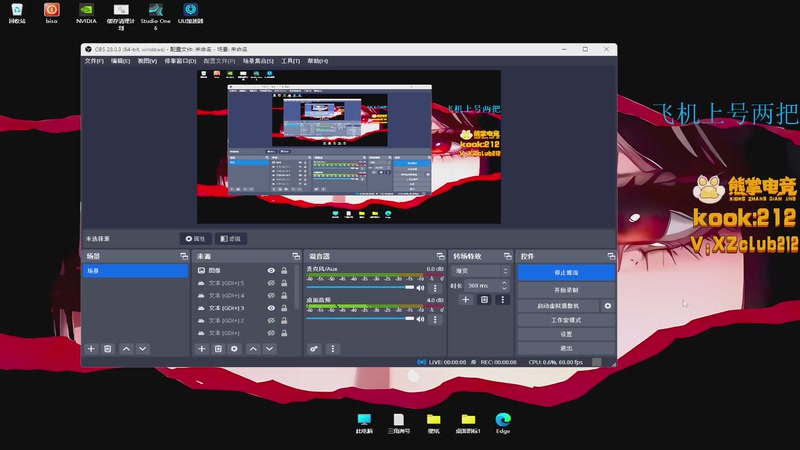The height and width of the screenshot is (450, 800).
Task: Start recording with the 开始录制 button
Action: [566, 290]
